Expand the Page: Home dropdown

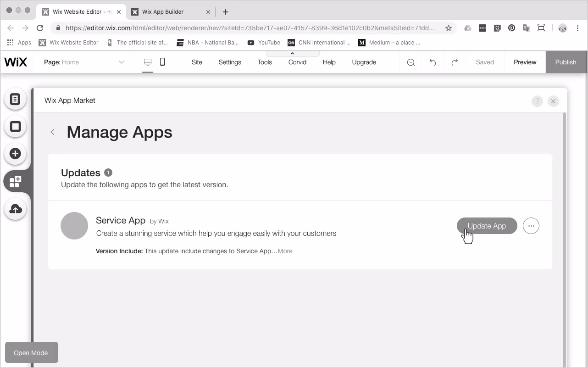point(84,62)
